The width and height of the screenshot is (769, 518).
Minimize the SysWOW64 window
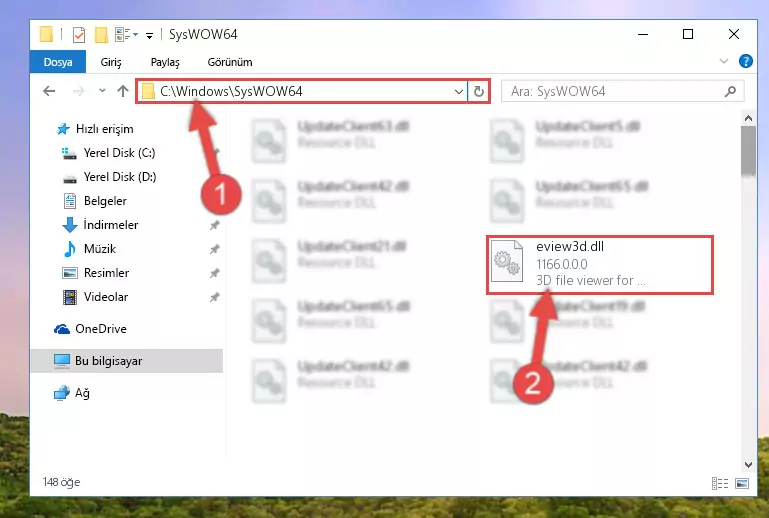coord(643,34)
